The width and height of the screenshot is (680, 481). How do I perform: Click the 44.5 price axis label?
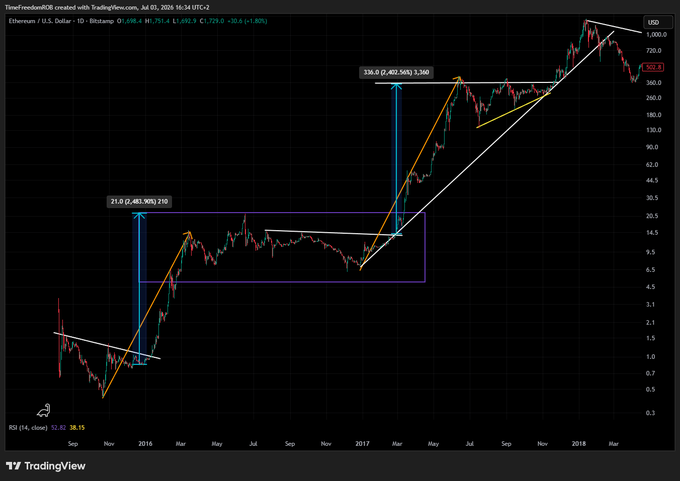pyautogui.click(x=652, y=180)
